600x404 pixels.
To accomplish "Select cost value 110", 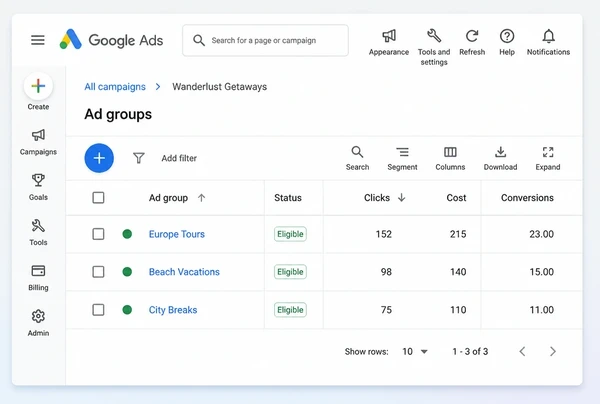I will point(458,310).
